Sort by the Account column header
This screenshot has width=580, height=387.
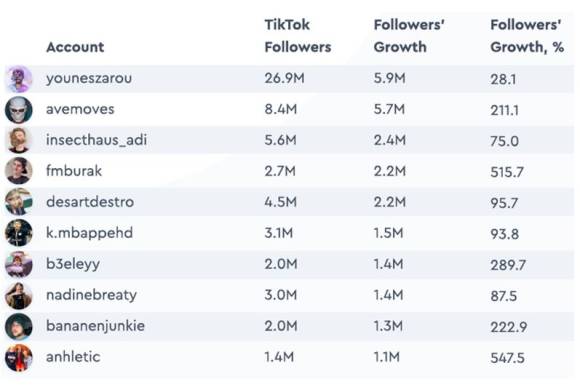[75, 47]
